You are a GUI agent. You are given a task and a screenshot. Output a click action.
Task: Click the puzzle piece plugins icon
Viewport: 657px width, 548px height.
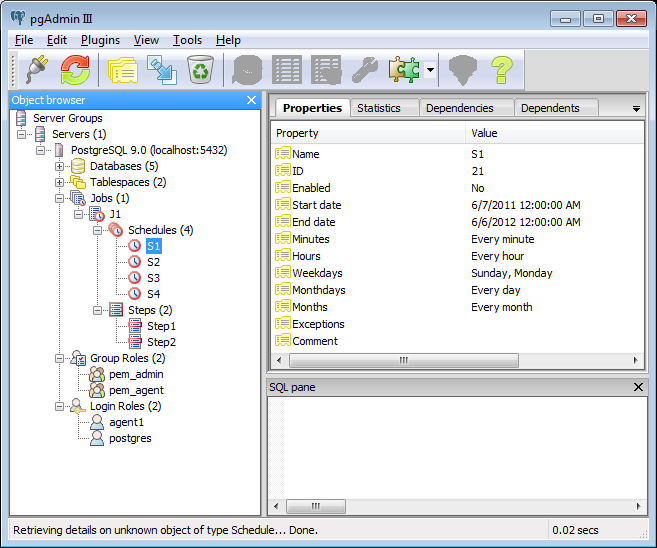tap(405, 69)
